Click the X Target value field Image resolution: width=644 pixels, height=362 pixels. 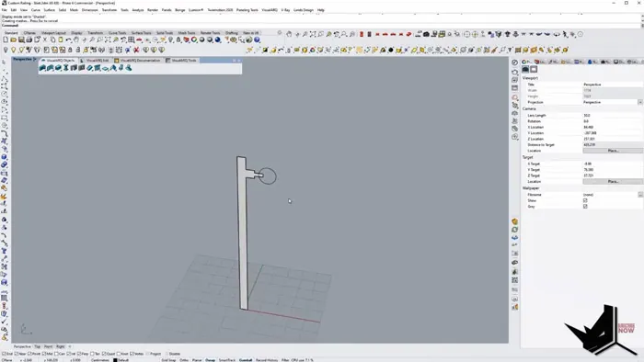(x=613, y=164)
